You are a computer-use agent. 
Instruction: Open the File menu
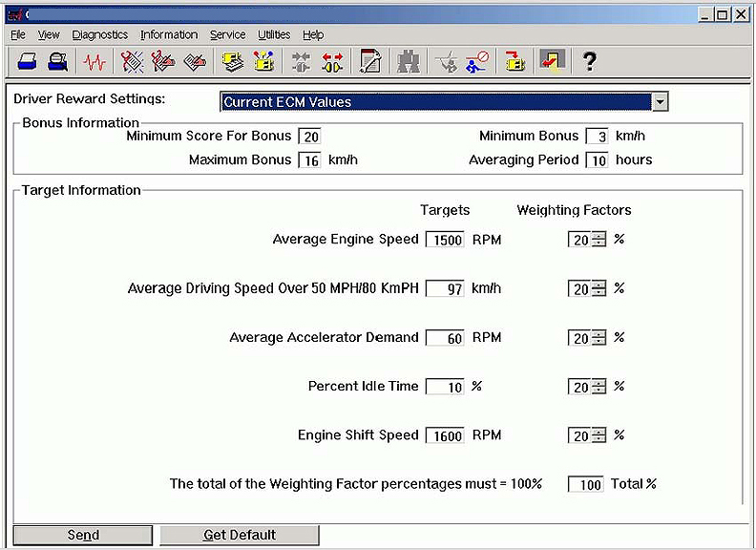click(x=18, y=34)
